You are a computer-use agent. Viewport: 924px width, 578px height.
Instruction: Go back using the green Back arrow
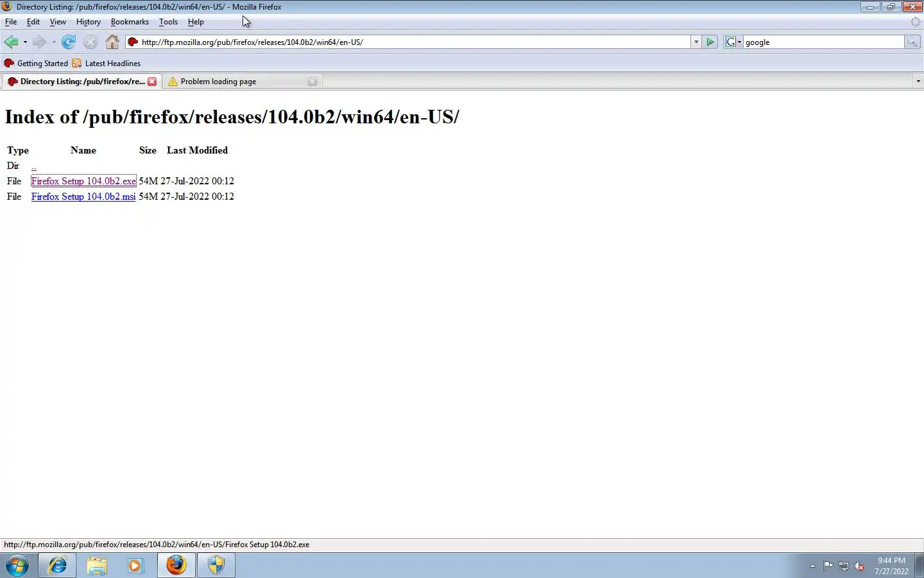[11, 42]
